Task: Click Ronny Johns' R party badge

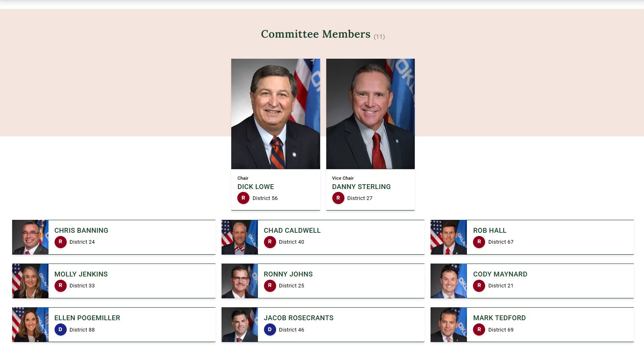Action: click(x=270, y=286)
